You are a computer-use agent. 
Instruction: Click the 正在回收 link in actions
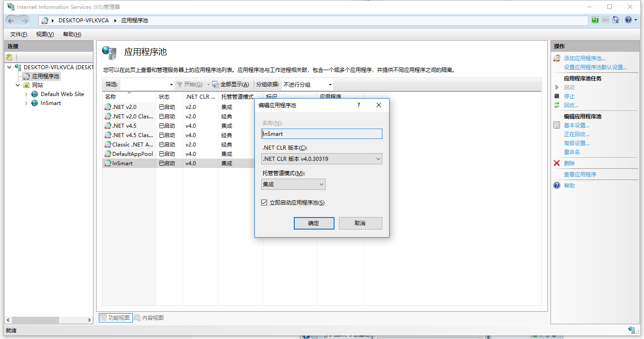pos(576,134)
